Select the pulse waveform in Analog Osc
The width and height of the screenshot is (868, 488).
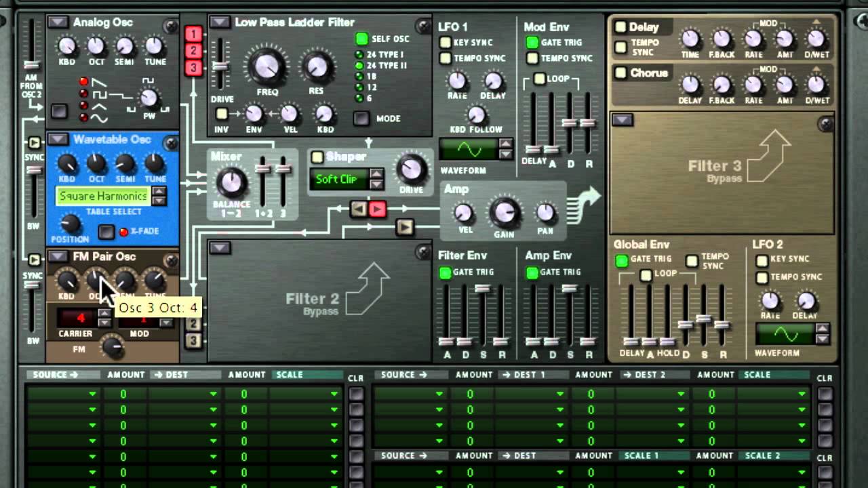pyautogui.click(x=84, y=94)
